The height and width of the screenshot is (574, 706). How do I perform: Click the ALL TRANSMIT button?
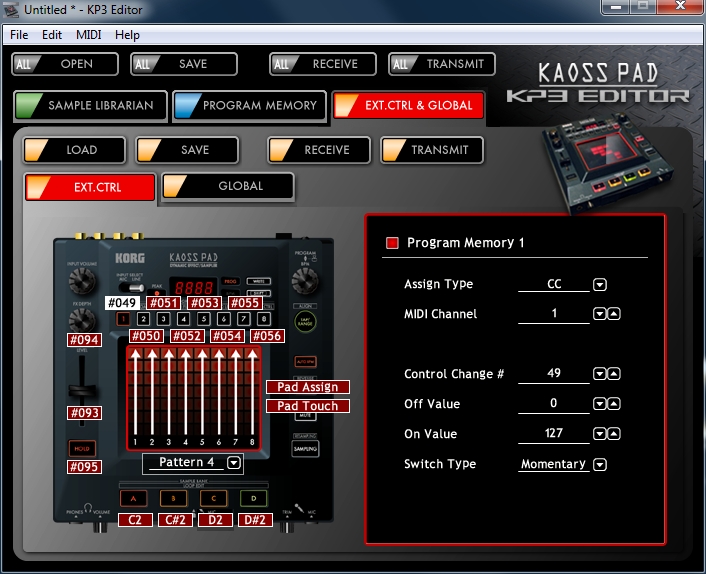442,64
